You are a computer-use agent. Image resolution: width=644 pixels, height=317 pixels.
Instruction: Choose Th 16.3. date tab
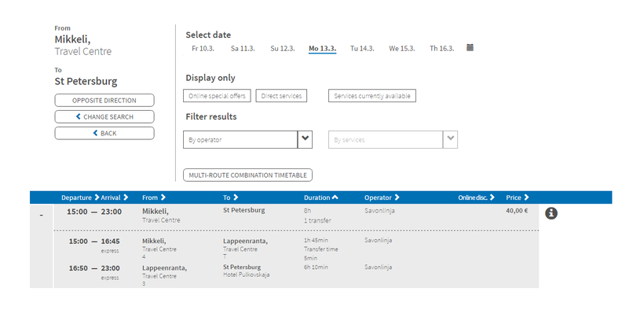tap(441, 49)
